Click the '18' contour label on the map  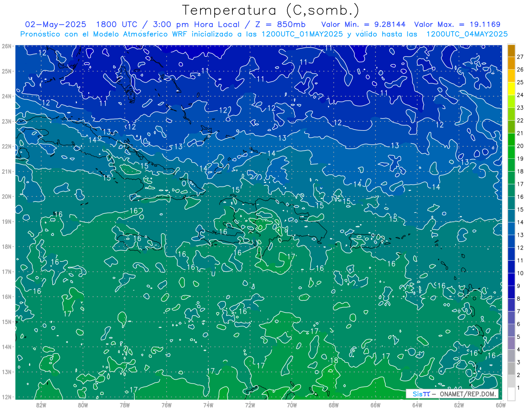point(334,360)
